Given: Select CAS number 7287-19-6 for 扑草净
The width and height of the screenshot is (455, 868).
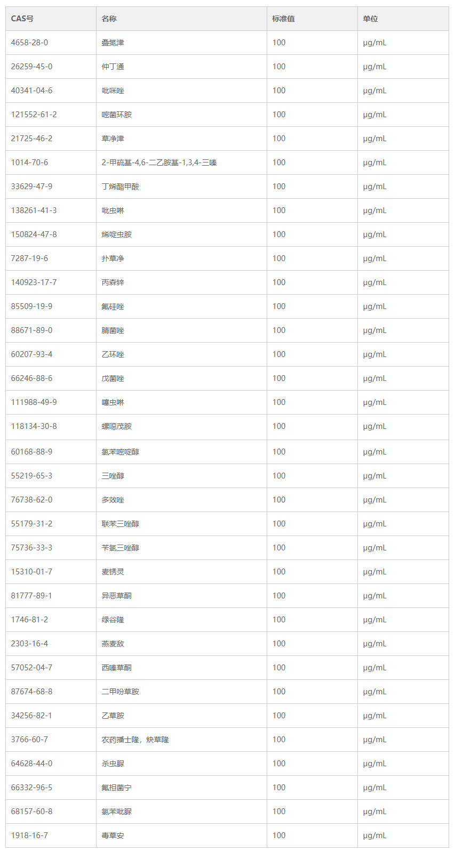Looking at the screenshot, I should point(29,258).
